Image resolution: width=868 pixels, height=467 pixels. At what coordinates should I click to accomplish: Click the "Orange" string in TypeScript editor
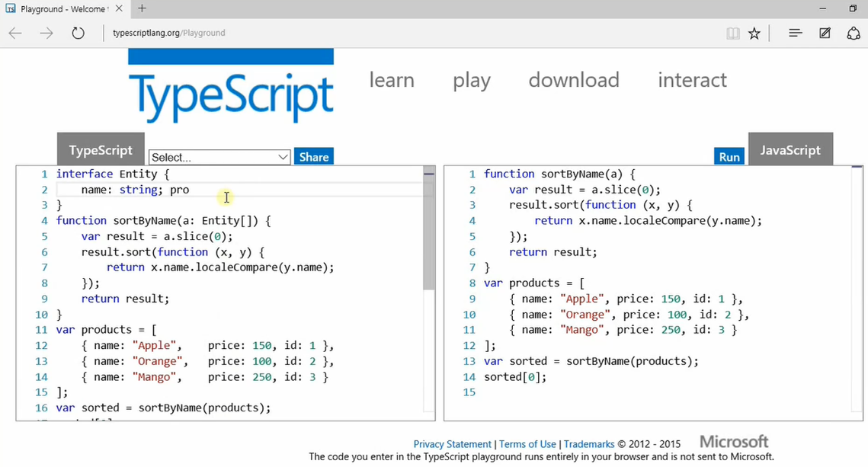point(157,361)
